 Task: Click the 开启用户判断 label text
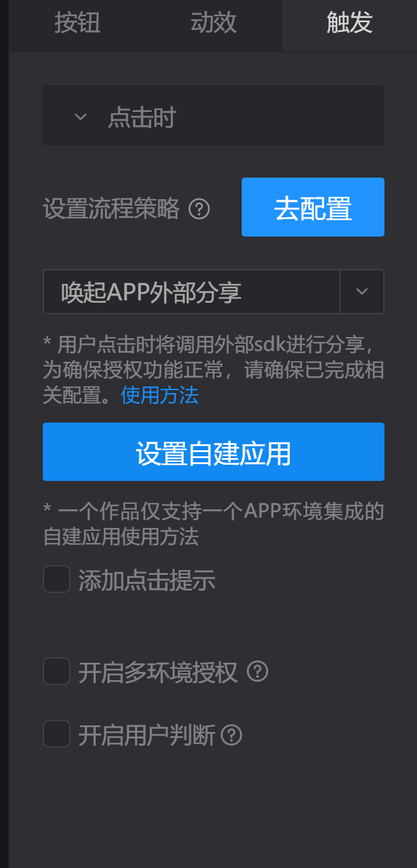coord(147,735)
